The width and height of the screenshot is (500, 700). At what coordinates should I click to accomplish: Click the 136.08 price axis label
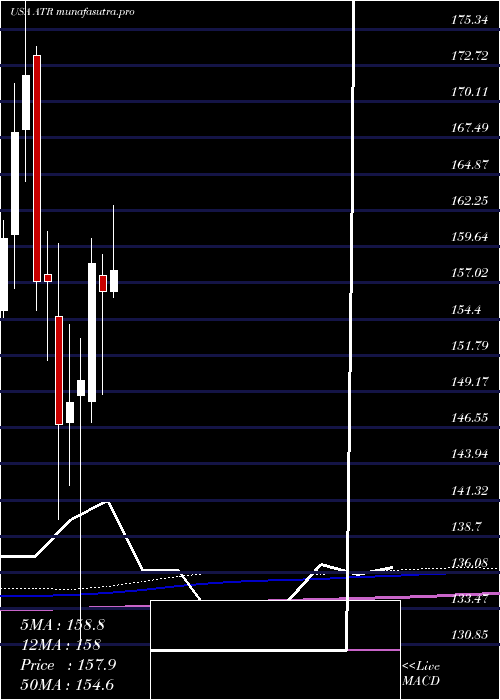(469, 563)
